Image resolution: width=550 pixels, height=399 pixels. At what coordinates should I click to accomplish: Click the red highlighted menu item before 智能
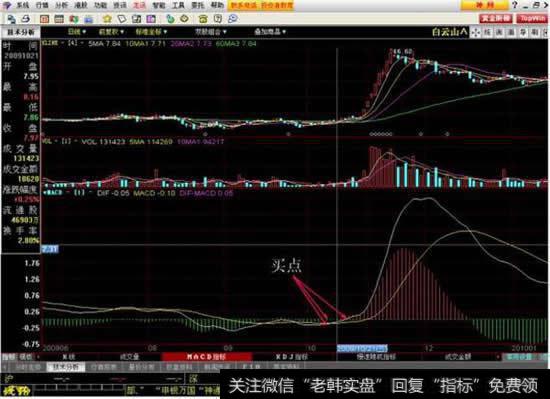139,5
